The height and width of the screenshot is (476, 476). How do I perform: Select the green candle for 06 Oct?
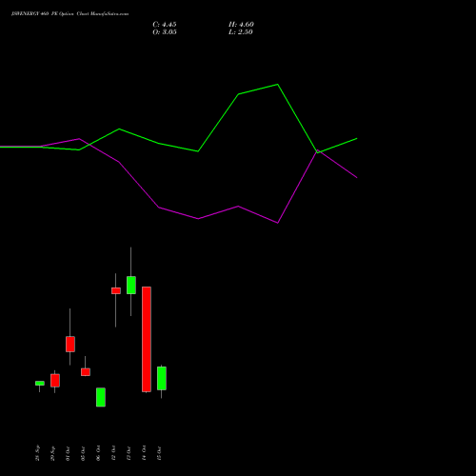(101, 397)
